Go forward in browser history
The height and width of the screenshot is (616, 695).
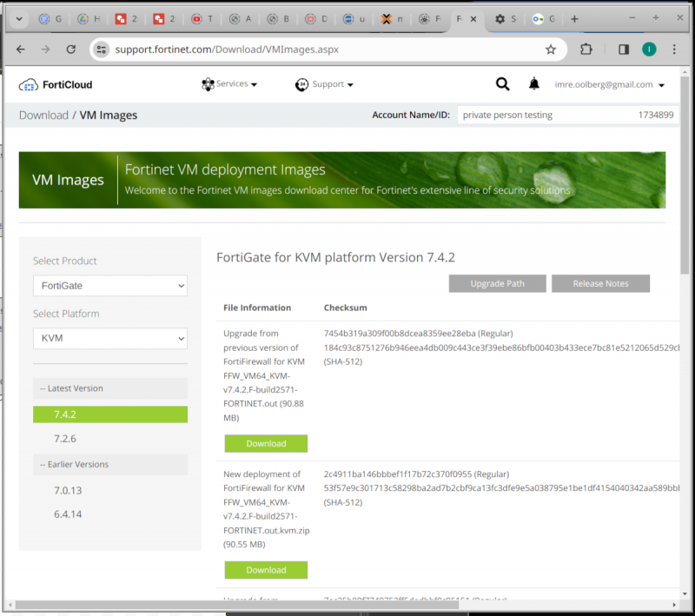pos(46,50)
